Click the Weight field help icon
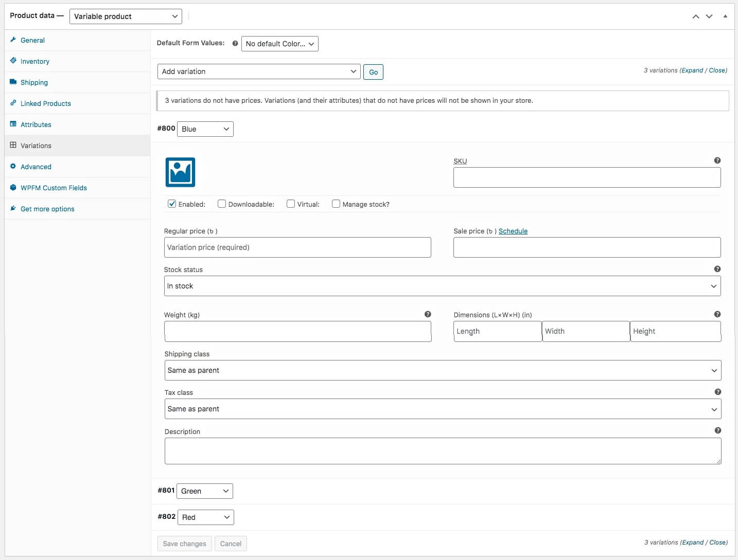 pyautogui.click(x=427, y=314)
